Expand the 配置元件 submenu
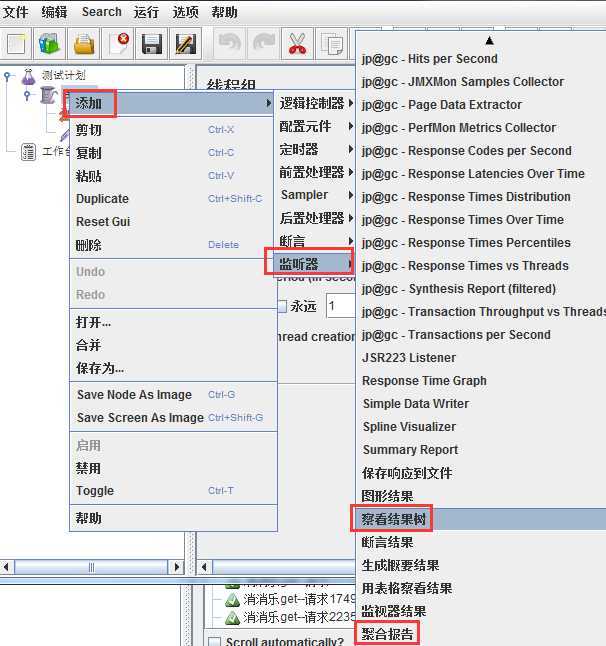606x646 pixels. pos(316,126)
